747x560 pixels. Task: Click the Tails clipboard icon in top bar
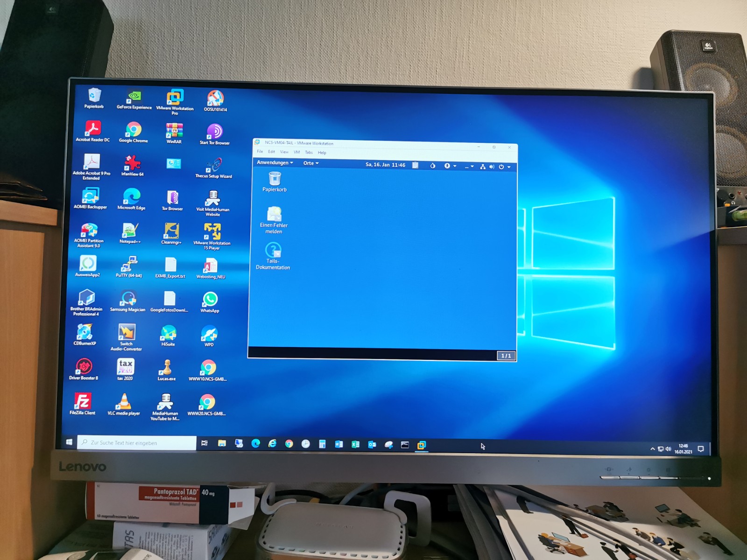tap(415, 165)
